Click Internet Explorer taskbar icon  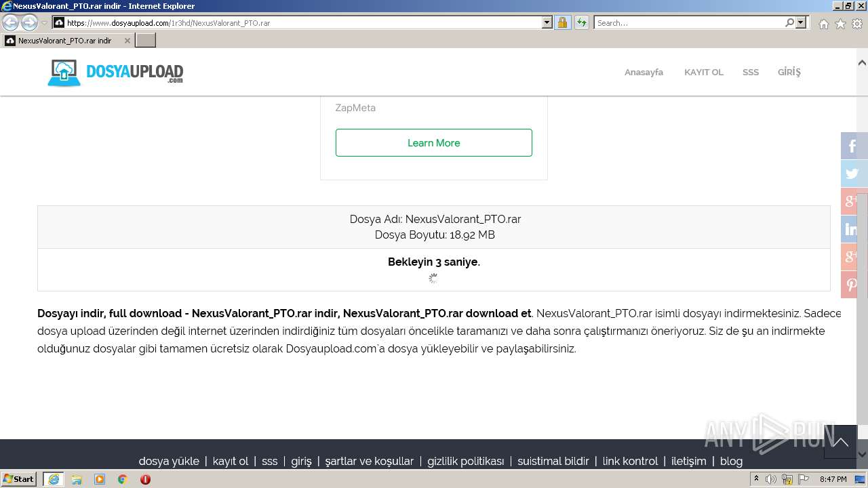tap(54, 479)
